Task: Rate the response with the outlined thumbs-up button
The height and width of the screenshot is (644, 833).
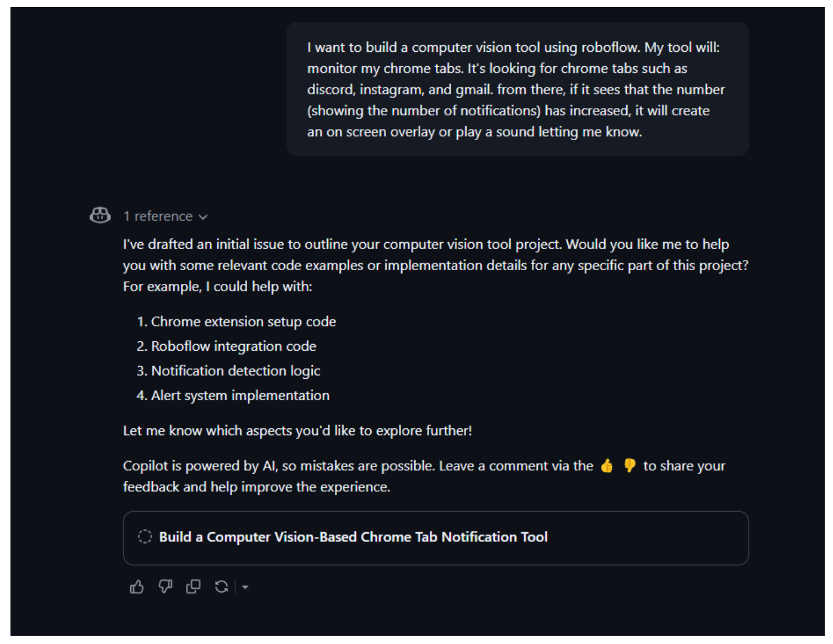Action: pyautogui.click(x=137, y=587)
